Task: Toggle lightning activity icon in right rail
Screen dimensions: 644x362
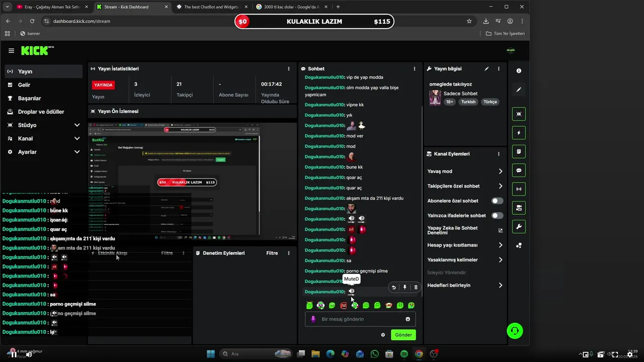Action: tap(519, 133)
